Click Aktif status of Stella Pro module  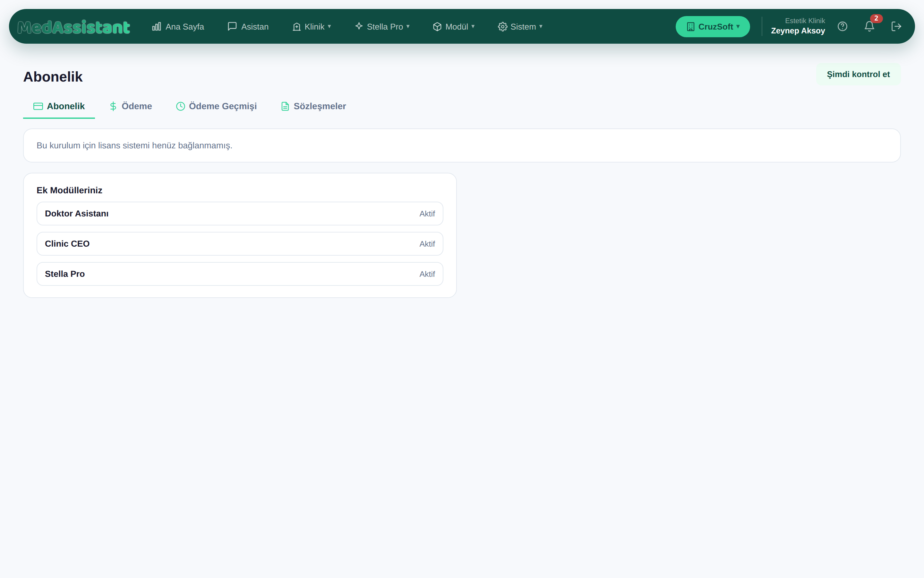coord(427,274)
